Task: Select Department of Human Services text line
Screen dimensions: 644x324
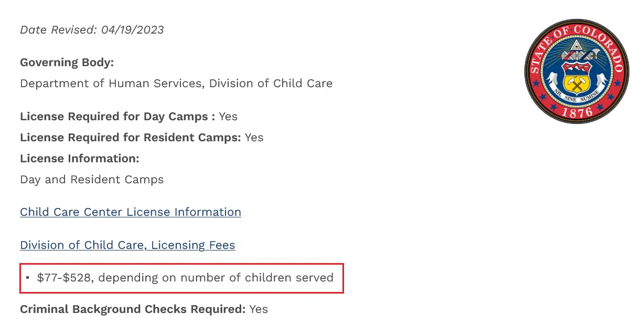Action: point(176,83)
